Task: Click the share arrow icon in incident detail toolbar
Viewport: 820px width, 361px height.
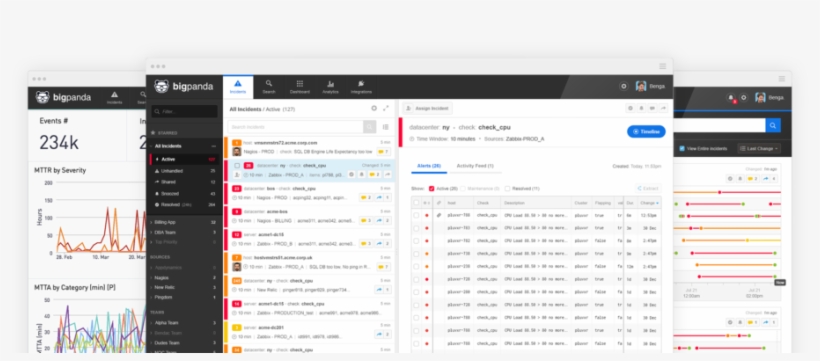Action: (663, 108)
